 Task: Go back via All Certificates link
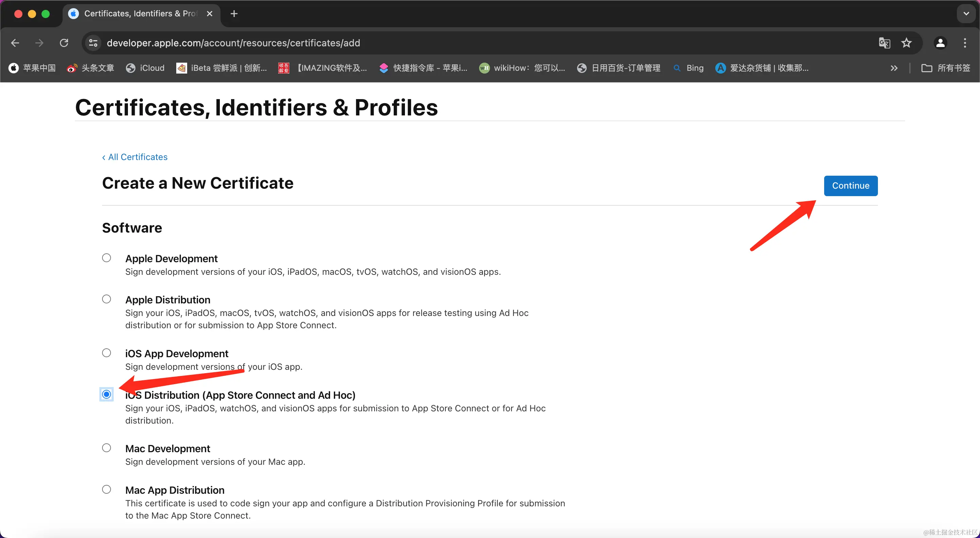(135, 157)
